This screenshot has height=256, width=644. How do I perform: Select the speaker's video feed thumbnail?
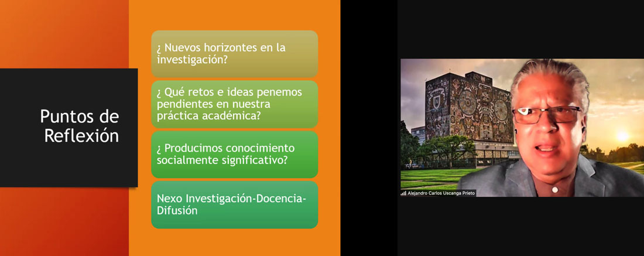pos(522,128)
